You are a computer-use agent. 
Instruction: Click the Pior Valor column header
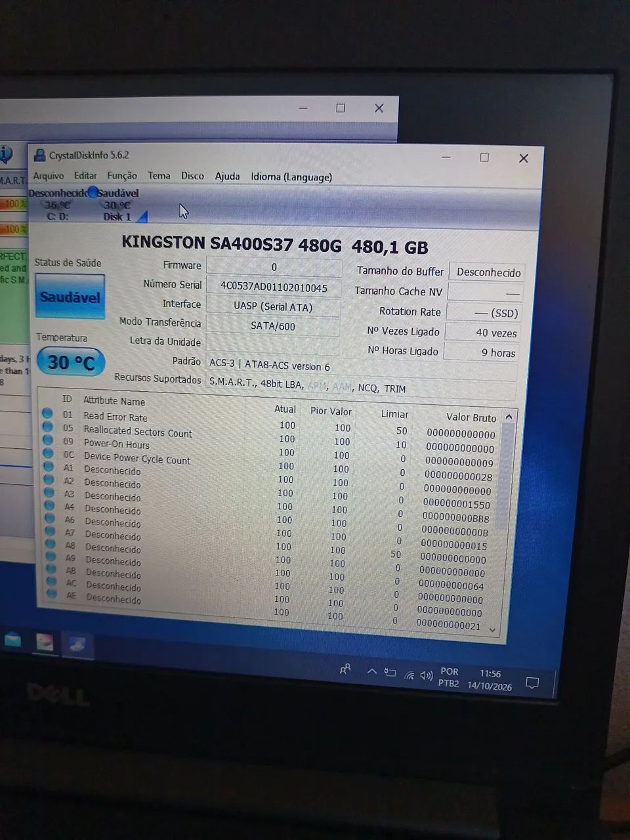click(x=331, y=411)
